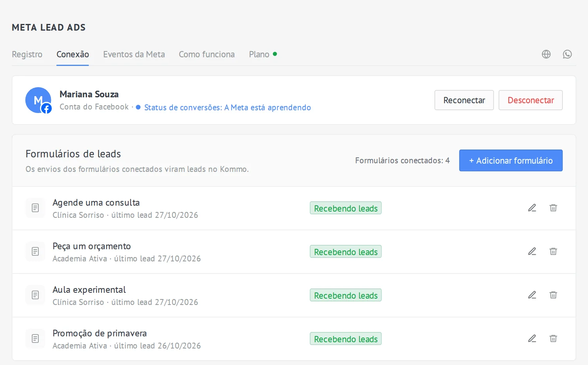Click the Promoção de primavera document icon

click(35, 338)
